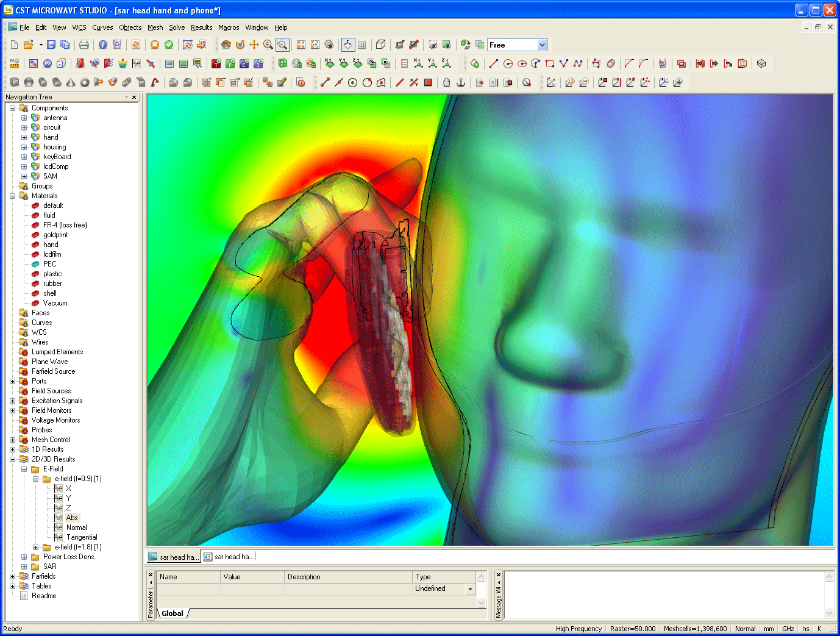Screen dimensions: 840x636
Task: Select the Abs e-field result
Action: [x=72, y=518]
